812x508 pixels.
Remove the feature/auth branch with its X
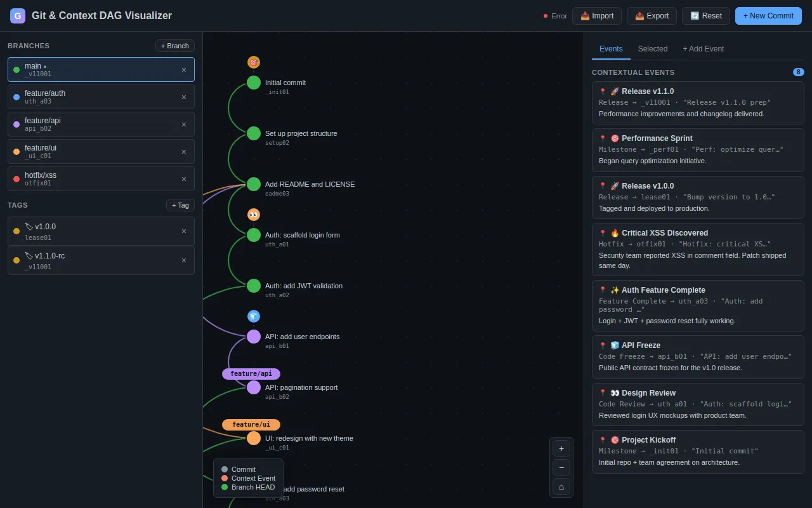pos(184,97)
